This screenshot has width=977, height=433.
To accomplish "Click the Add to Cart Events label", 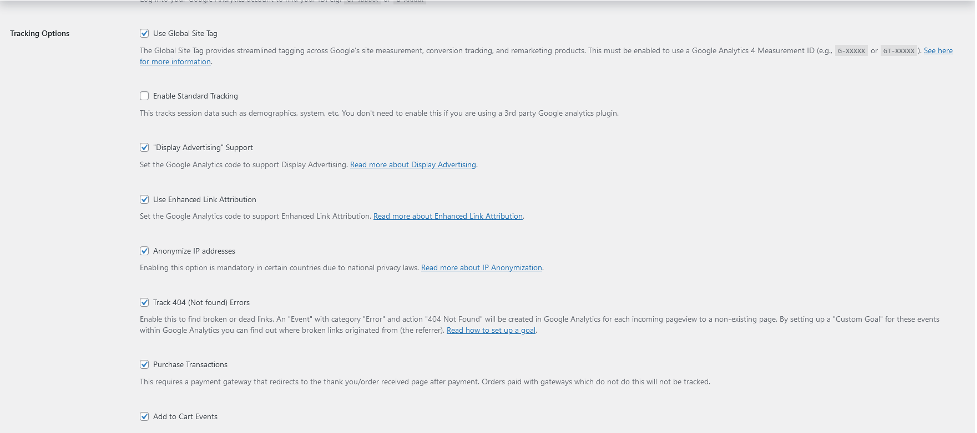I will (x=185, y=416).
